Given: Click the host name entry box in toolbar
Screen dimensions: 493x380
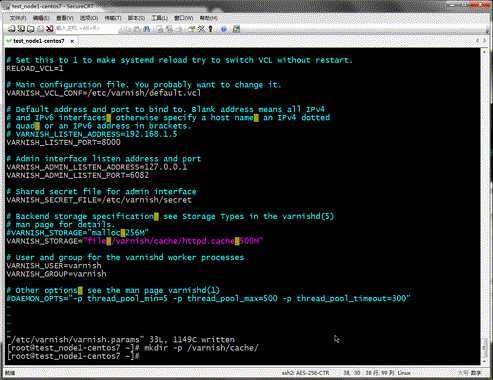Looking at the screenshot, I should pos(87,29).
